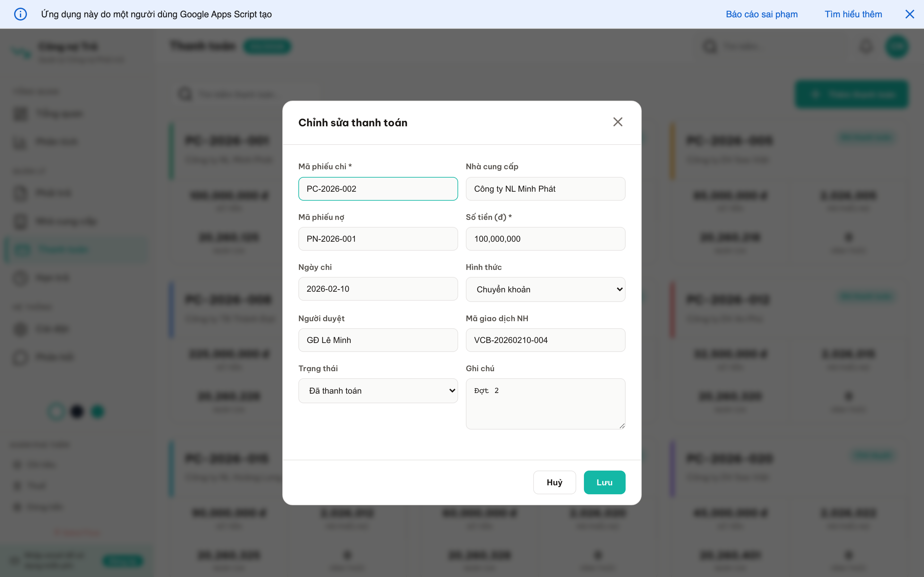The width and height of the screenshot is (924, 577).
Task: Select the teal theme color dot
Action: pos(97,411)
